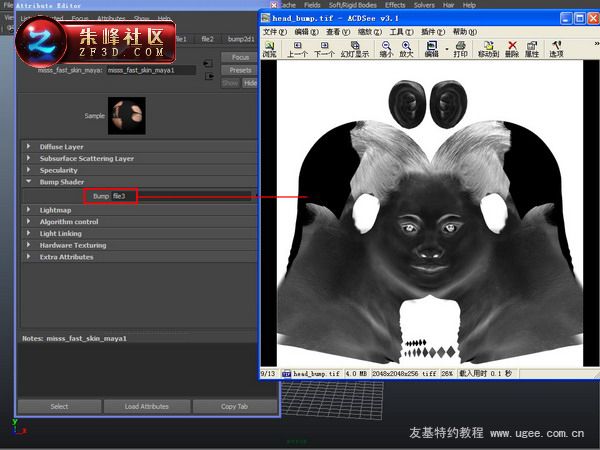Open Maya's Effects menu
This screenshot has height=450, width=600.
coord(395,5)
